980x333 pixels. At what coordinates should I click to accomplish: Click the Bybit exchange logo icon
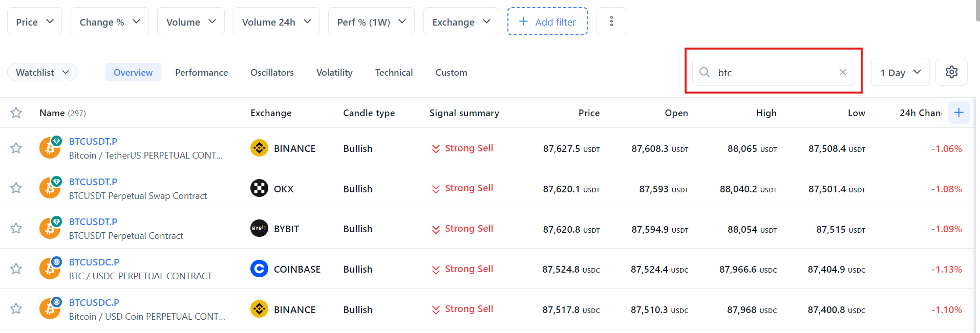[x=259, y=229]
